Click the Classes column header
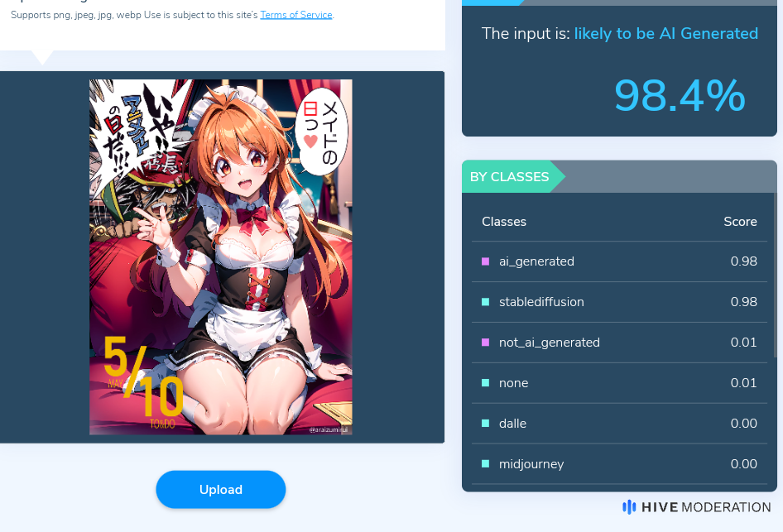The height and width of the screenshot is (532, 783). pyautogui.click(x=504, y=222)
